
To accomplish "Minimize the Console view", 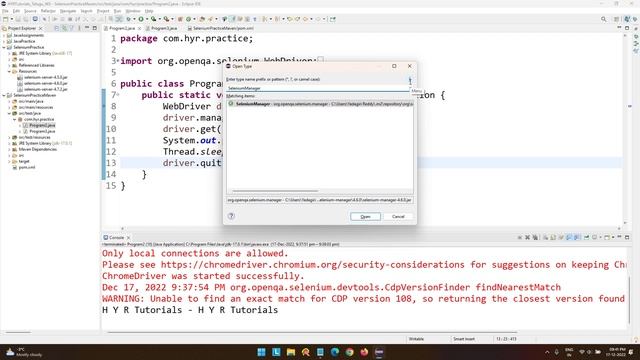I will (619, 237).
